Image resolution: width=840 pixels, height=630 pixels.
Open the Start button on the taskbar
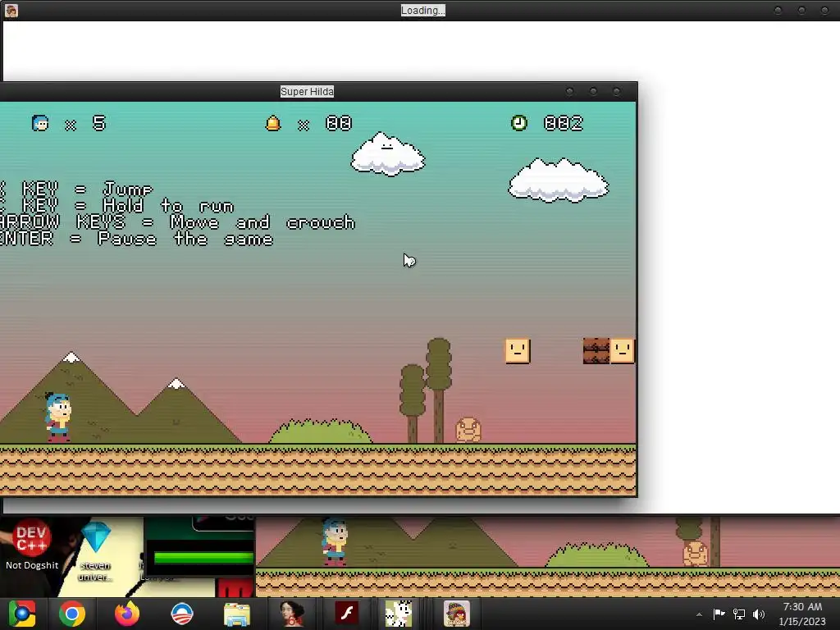[22, 614]
